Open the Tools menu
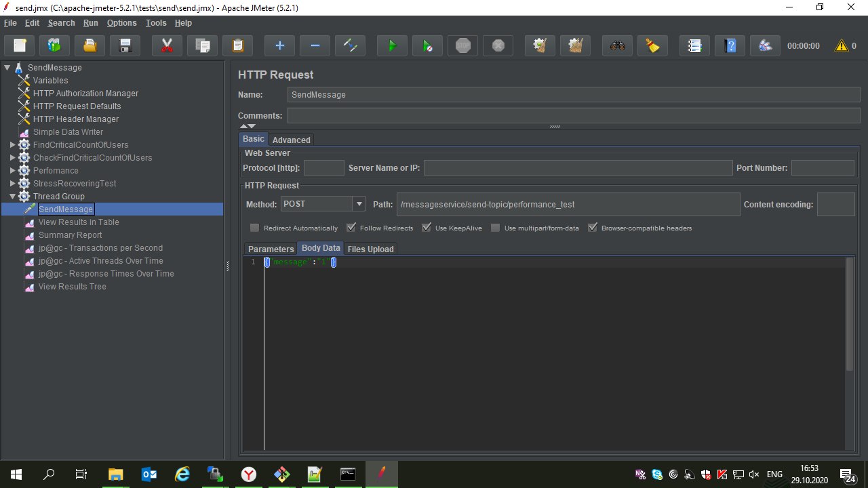The width and height of the screenshot is (868, 488). click(156, 23)
